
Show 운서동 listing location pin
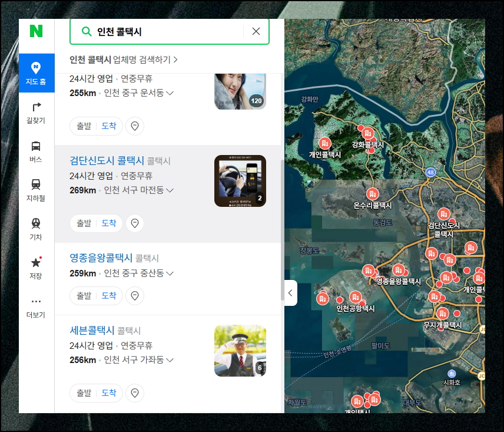pyautogui.click(x=135, y=126)
